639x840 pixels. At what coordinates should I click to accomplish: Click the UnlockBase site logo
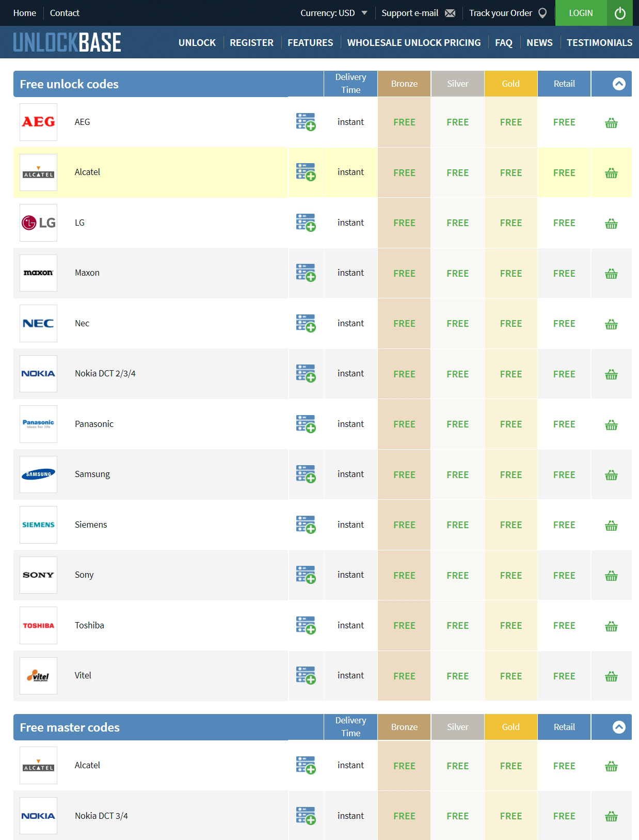pyautogui.click(x=67, y=42)
